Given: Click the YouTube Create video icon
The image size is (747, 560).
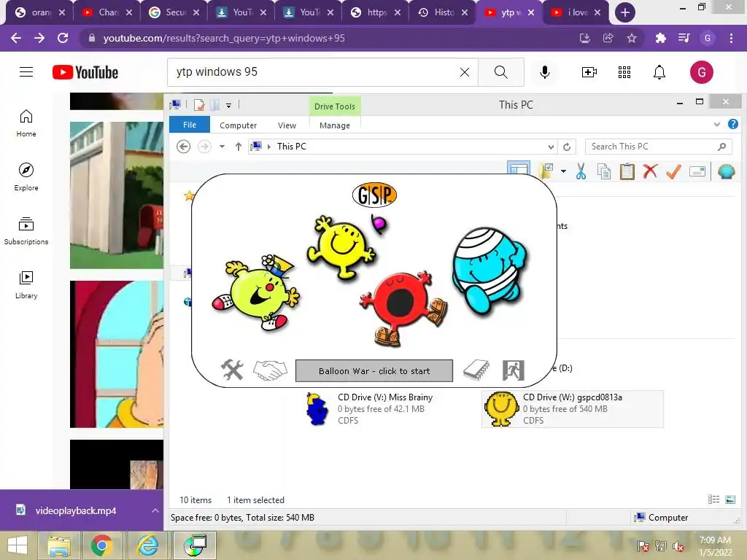Looking at the screenshot, I should (589, 72).
